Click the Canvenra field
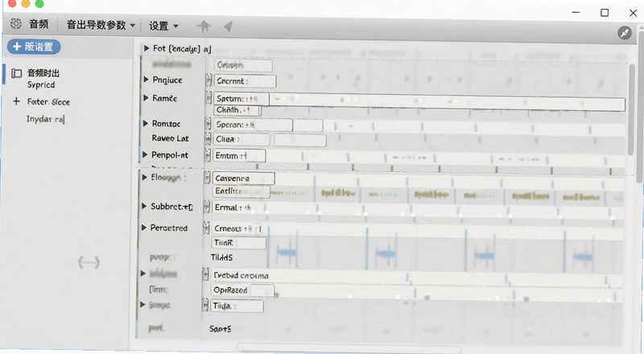This screenshot has height=354, width=644. pyautogui.click(x=244, y=179)
